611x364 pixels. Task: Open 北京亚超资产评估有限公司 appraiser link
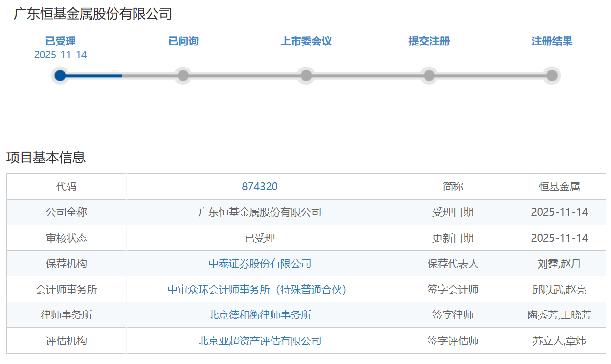tap(260, 341)
